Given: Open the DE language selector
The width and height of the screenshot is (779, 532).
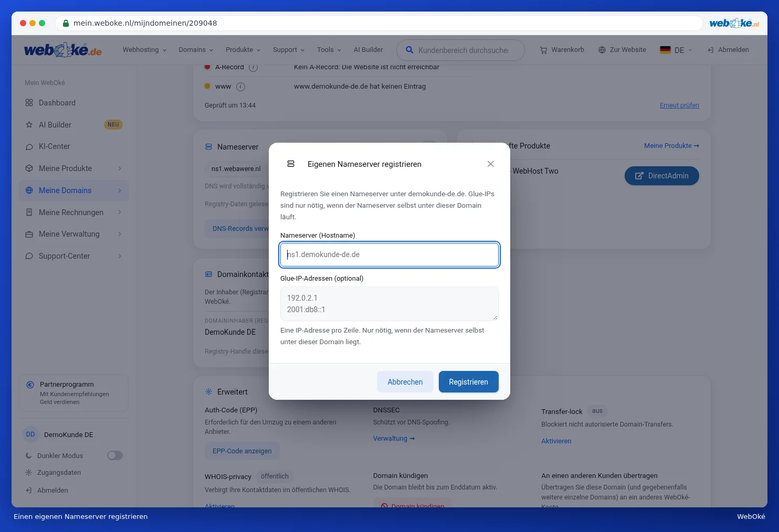Looking at the screenshot, I should pos(676,50).
